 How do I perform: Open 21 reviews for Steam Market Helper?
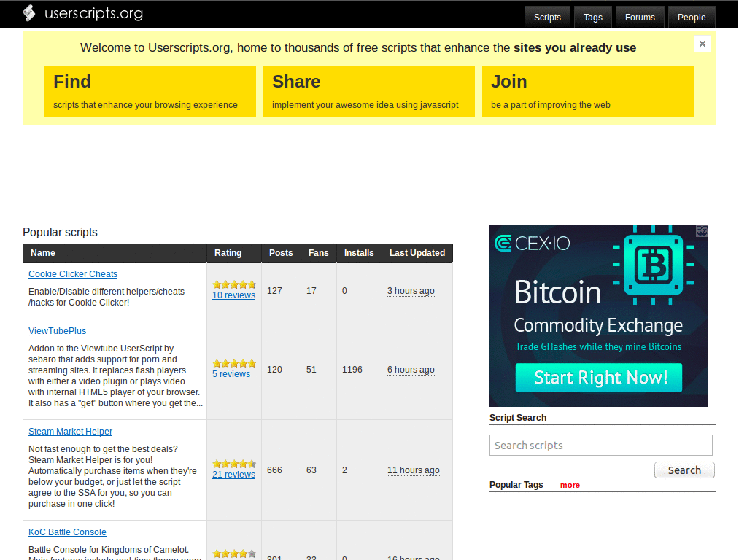click(x=233, y=475)
